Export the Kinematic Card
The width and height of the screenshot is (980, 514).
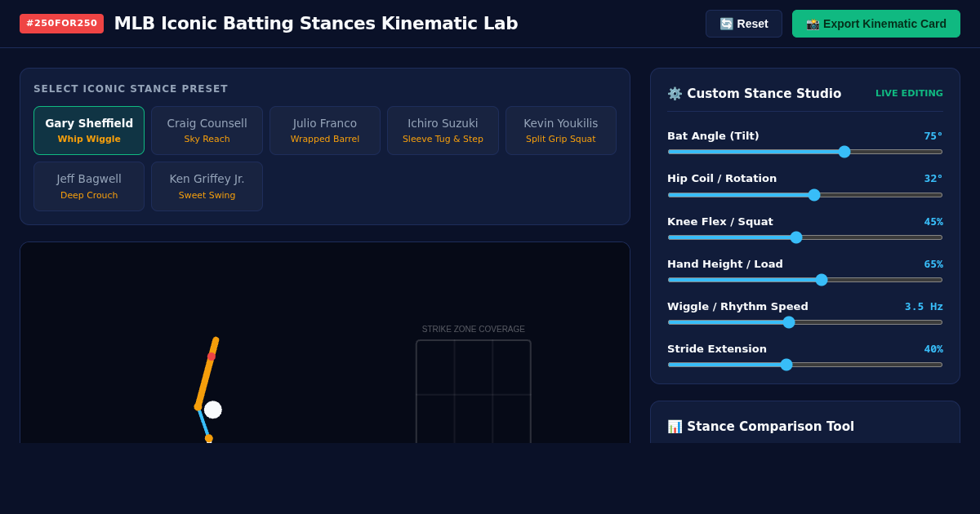tap(875, 24)
